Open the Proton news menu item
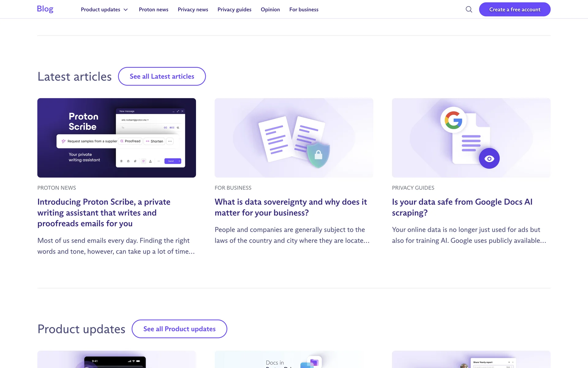This screenshot has height=368, width=588. (153, 10)
